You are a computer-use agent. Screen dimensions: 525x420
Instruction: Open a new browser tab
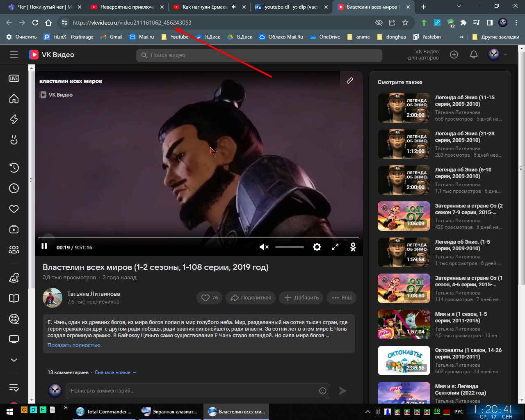point(424,7)
